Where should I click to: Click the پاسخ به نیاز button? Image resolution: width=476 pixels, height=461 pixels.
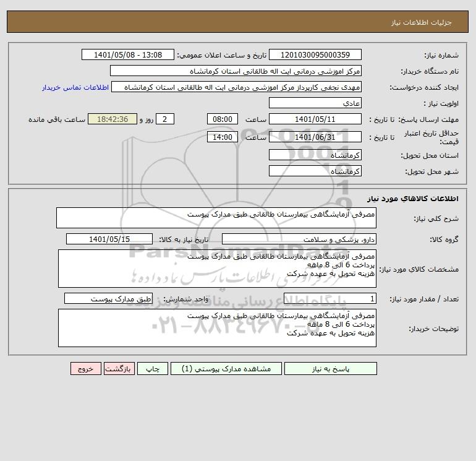330,368
